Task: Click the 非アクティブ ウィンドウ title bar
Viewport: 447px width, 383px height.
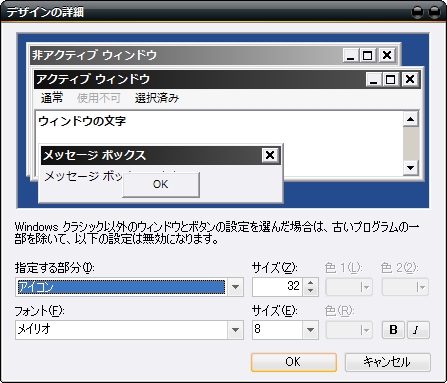Action: point(214,55)
